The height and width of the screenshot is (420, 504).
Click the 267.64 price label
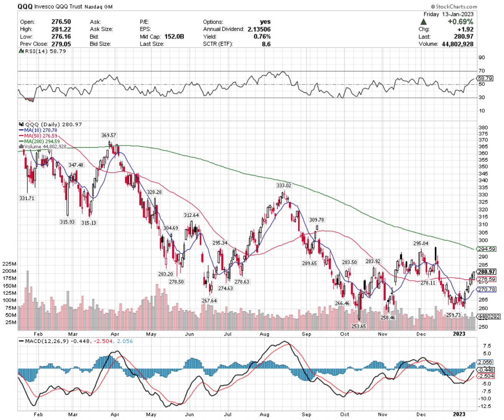click(209, 301)
